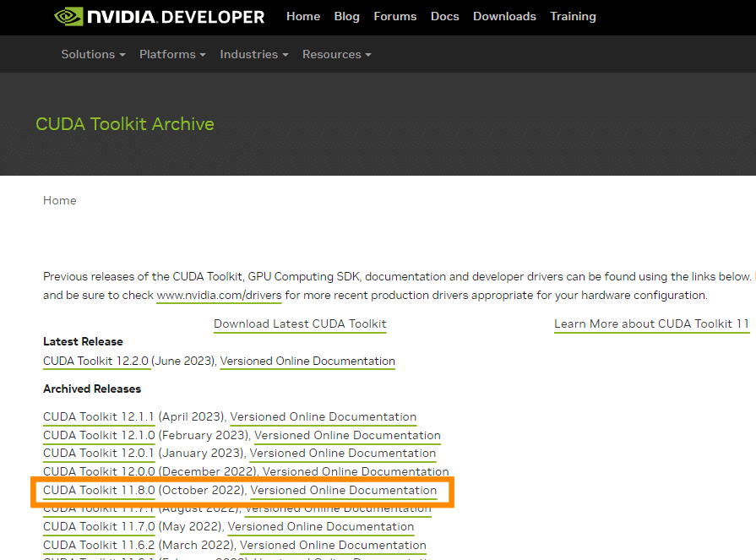
Task: Open the CUDA Toolkit 12.2.0 link
Action: click(x=96, y=361)
